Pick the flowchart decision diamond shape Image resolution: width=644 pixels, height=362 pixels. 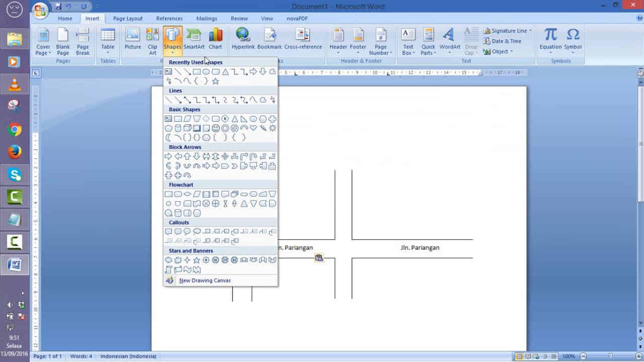tap(187, 194)
